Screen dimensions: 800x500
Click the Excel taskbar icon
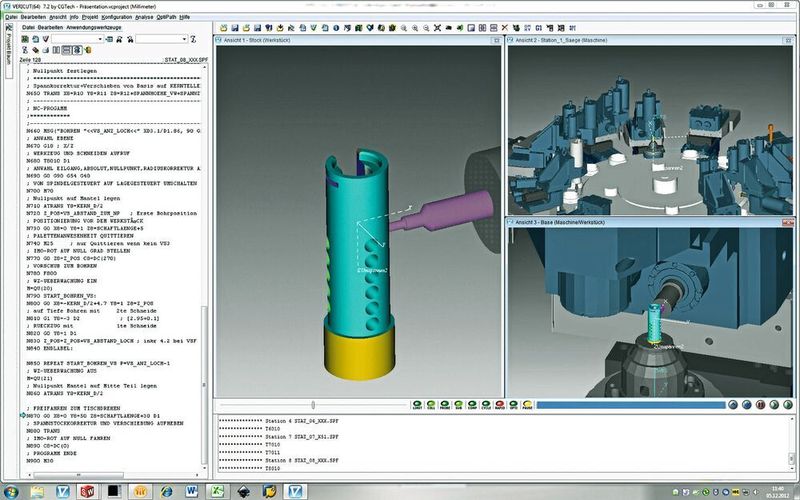click(x=218, y=491)
